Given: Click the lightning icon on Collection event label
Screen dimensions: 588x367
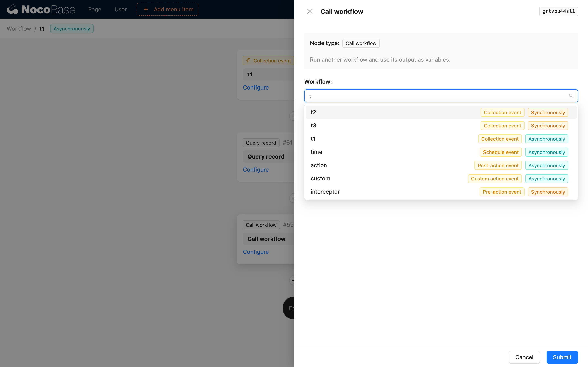Looking at the screenshot, I should pyautogui.click(x=248, y=61).
